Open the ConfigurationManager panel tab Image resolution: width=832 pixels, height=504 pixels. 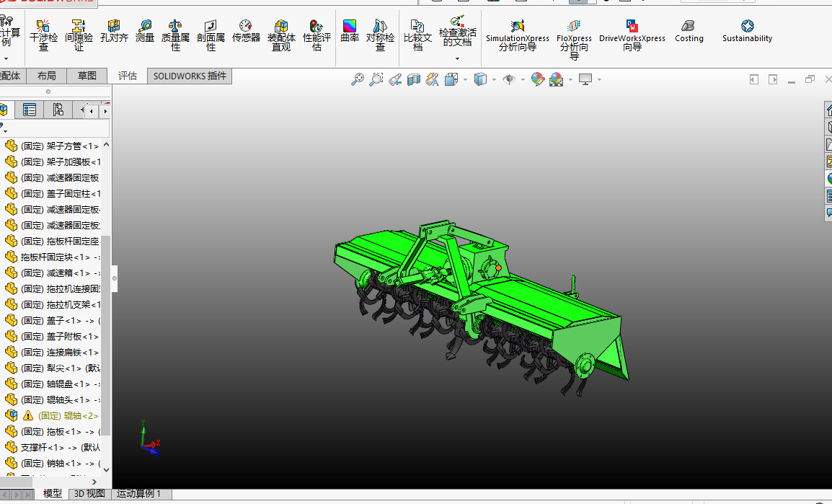coord(58,110)
